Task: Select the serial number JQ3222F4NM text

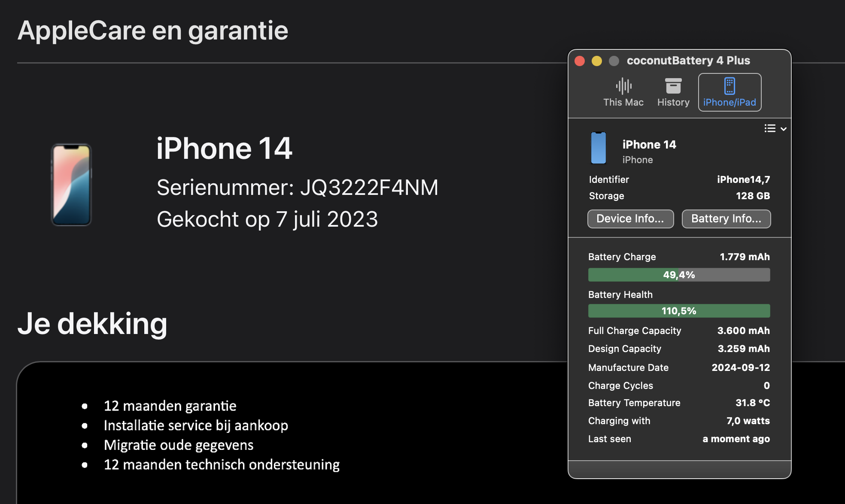Action: pos(369,188)
